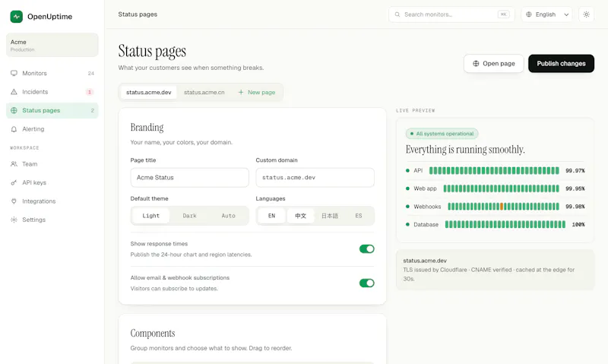Open Settings in the sidebar

[52, 220]
